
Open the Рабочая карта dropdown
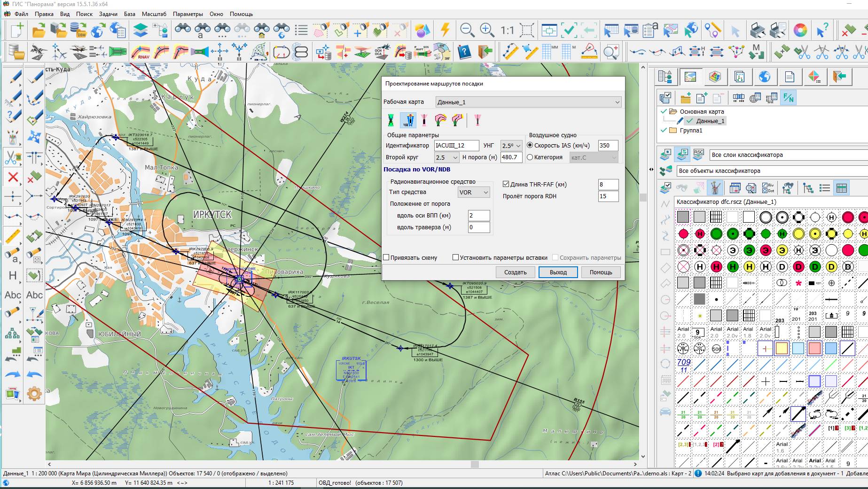click(x=528, y=102)
